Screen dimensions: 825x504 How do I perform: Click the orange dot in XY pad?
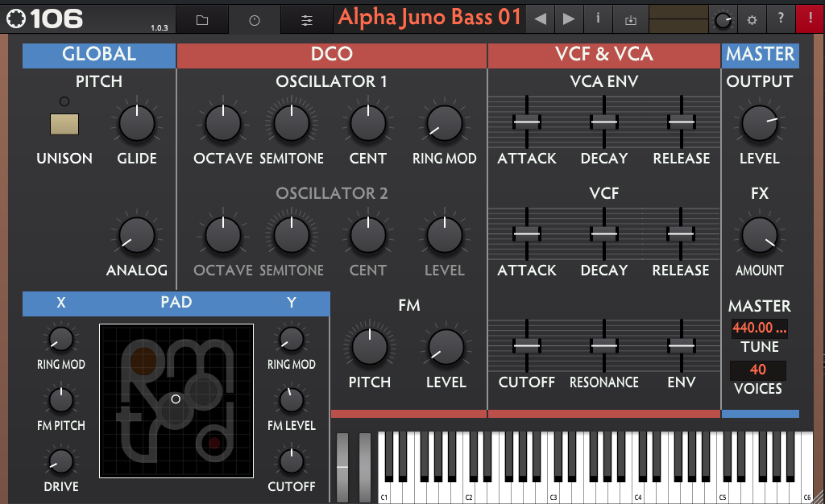pyautogui.click(x=143, y=361)
